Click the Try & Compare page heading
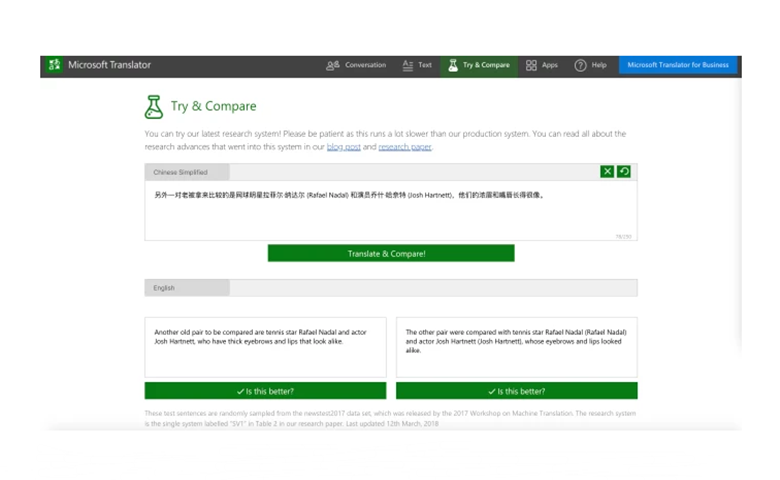780x480 pixels. (x=213, y=106)
